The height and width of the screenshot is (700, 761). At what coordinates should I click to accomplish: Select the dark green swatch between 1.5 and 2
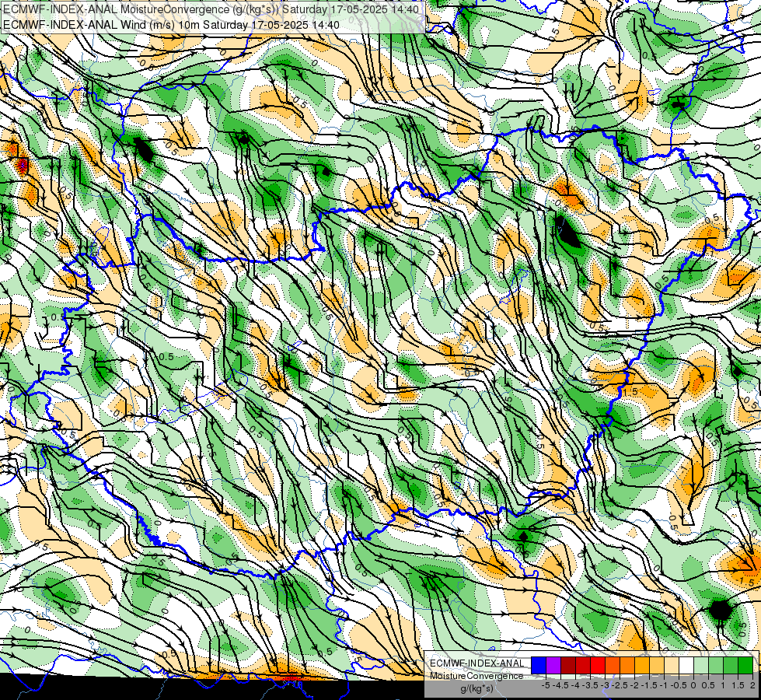coord(745,665)
